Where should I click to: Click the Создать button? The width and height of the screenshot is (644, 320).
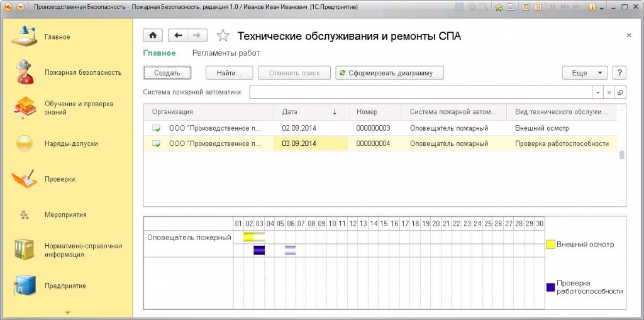pos(167,73)
